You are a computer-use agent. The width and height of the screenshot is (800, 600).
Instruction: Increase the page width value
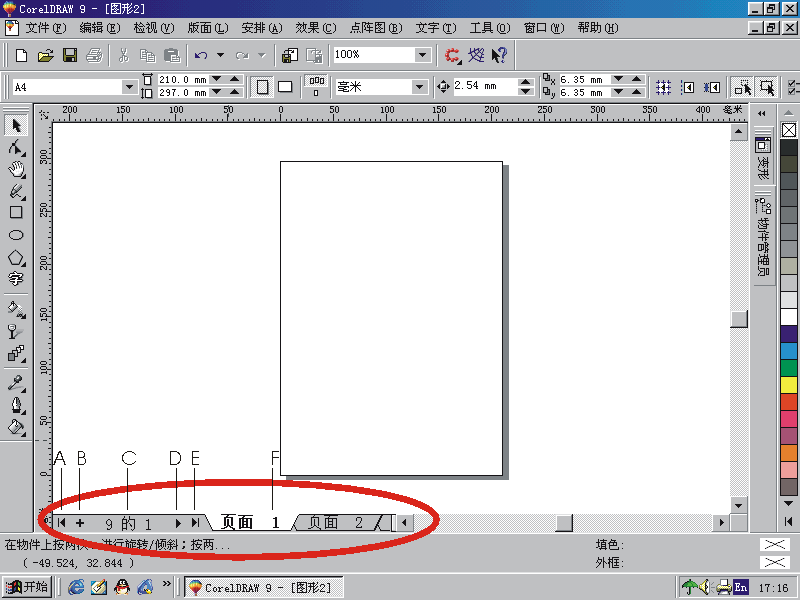[234, 79]
